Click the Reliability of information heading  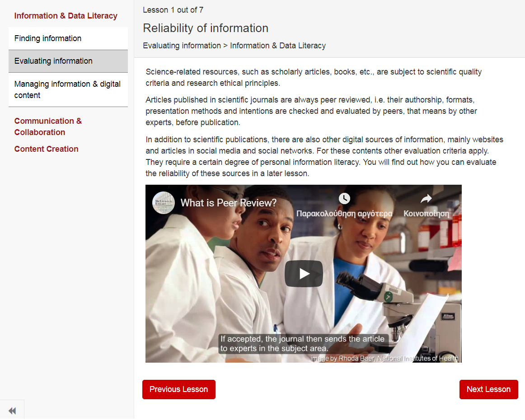pyautogui.click(x=206, y=28)
